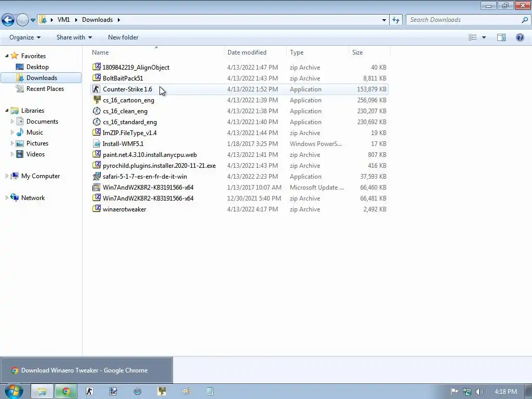Viewport: 532px width, 399px height.
Task: Click the search magnifier icon
Action: pos(525,20)
